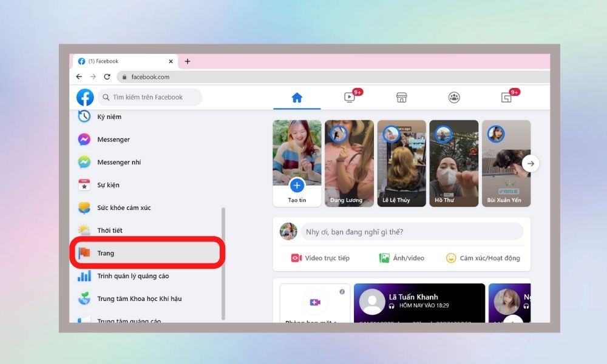Viewport: 607px width, 364px height.
Task: View Hồ Thư's story
Action: [453, 163]
